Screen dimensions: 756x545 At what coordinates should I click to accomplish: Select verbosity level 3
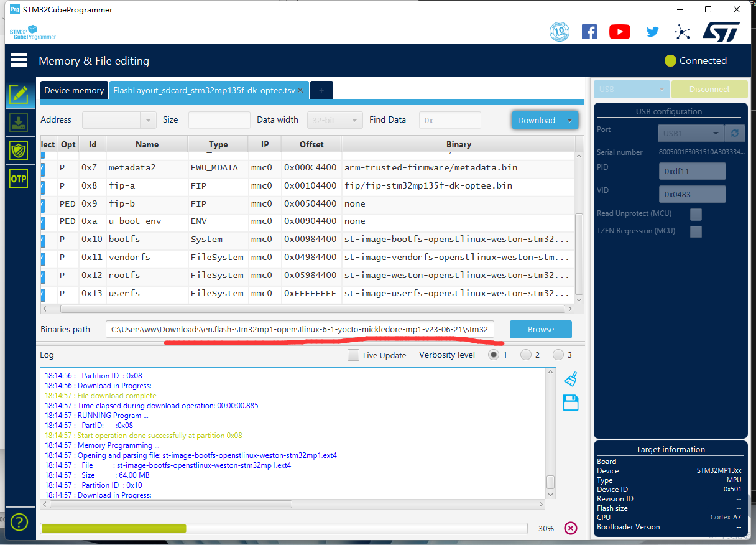(558, 355)
